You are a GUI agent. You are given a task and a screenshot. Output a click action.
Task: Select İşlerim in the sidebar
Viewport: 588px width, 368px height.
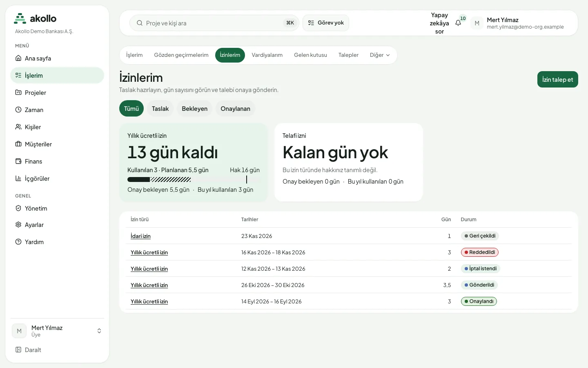[x=57, y=76]
